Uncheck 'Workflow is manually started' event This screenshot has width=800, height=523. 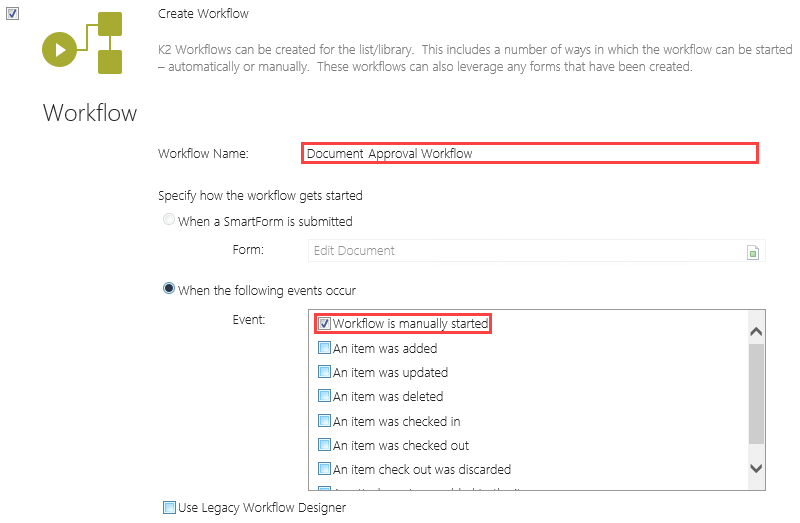pos(324,324)
